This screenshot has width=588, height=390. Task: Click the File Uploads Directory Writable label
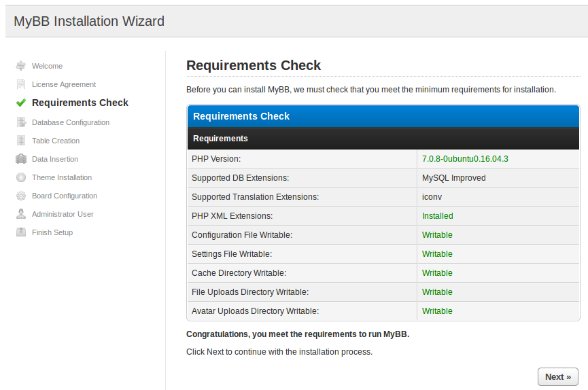[x=250, y=292]
